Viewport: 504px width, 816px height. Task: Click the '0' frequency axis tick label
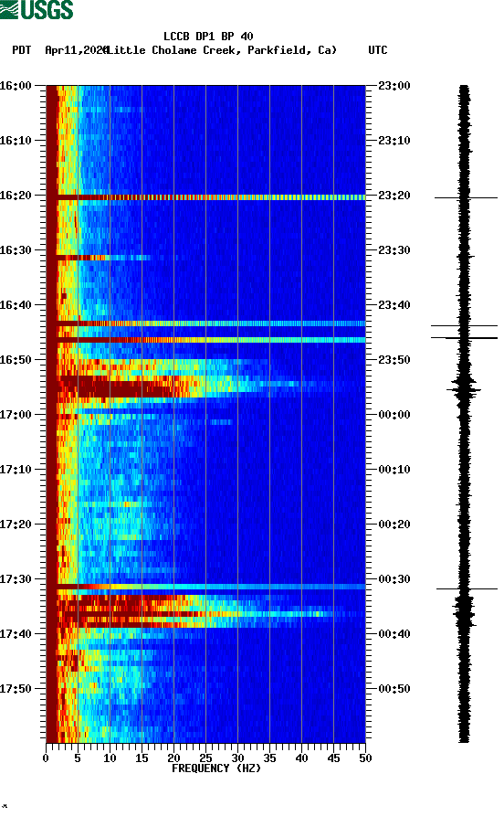[x=46, y=758]
